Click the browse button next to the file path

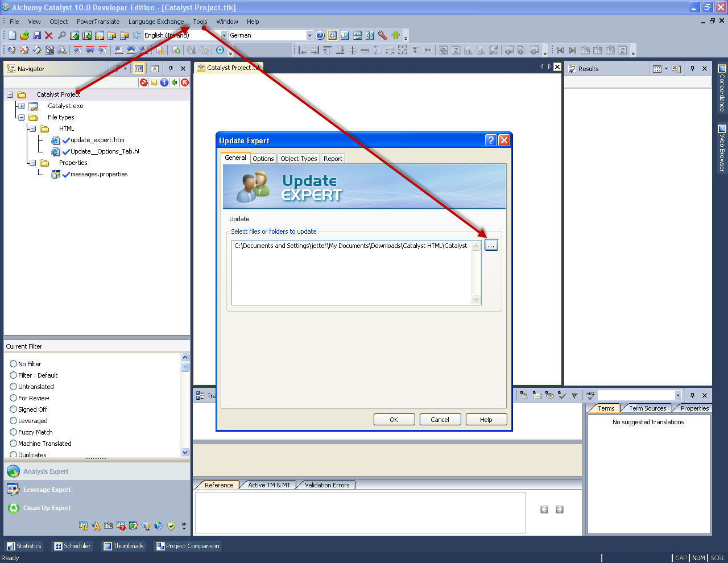point(491,245)
